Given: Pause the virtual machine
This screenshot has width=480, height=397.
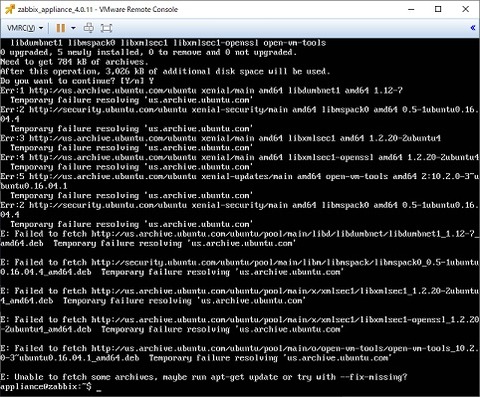Looking at the screenshot, I should coord(61,28).
